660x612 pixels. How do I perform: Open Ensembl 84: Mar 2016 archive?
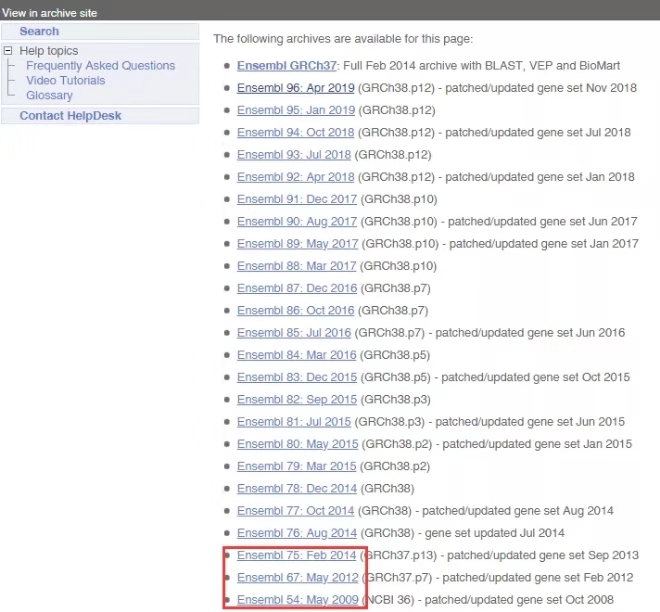[297, 355]
